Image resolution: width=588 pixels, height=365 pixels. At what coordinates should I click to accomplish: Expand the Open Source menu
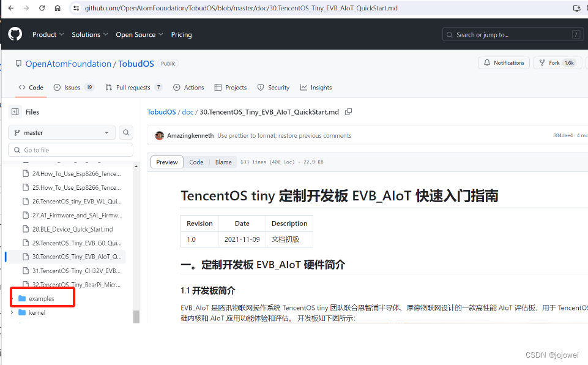(139, 34)
